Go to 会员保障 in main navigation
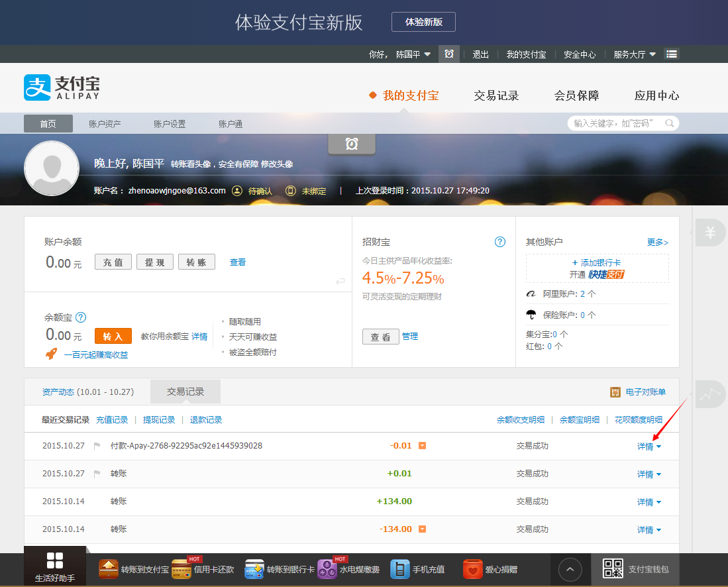Screen dimensions: 728x587 coord(577,95)
